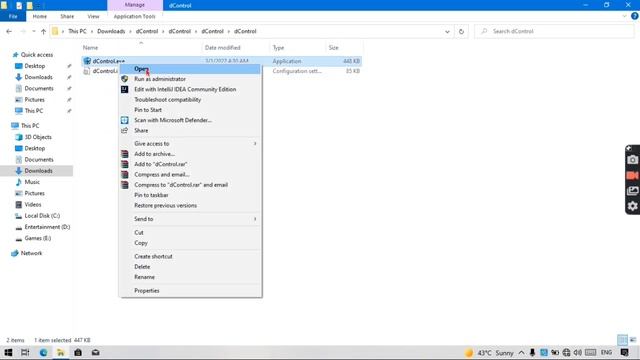Open the Application Tools tab
Image resolution: width=640 pixels, height=360 pixels.
[x=134, y=16]
